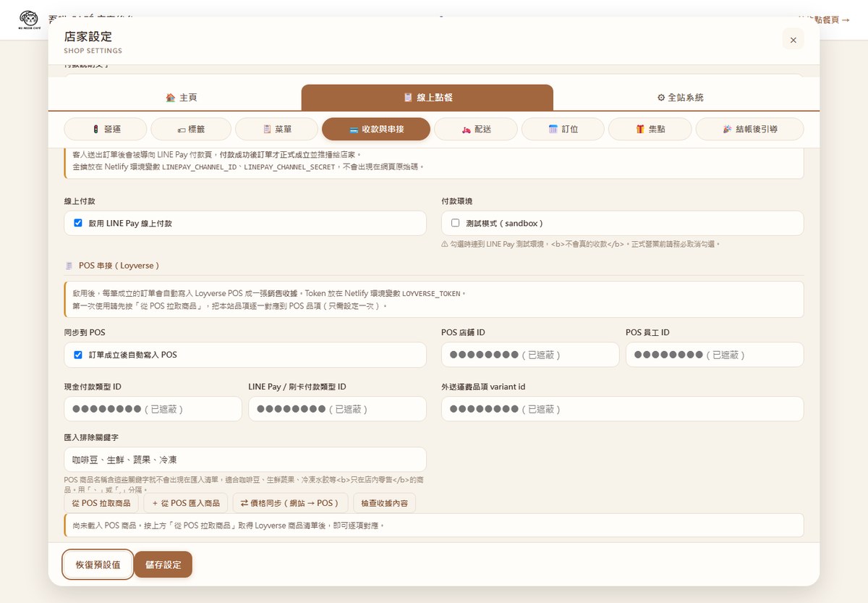Open the 標籤 sub-tab
The width and height of the screenshot is (868, 603).
tap(191, 129)
